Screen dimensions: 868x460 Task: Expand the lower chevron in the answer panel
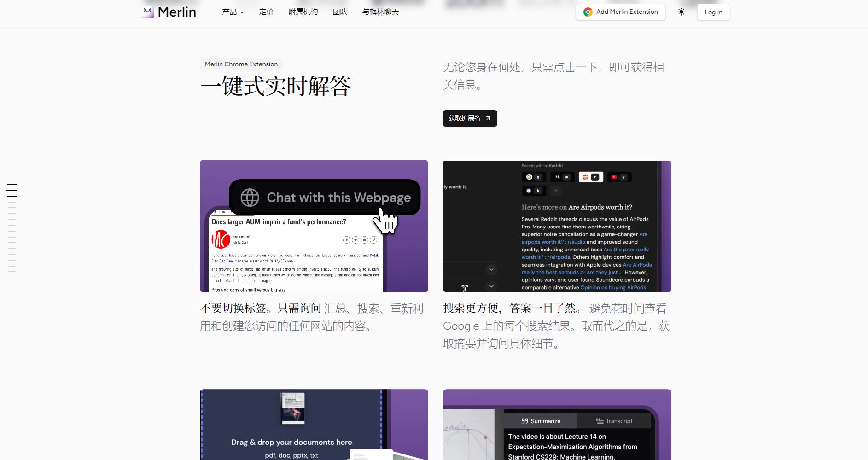491,286
